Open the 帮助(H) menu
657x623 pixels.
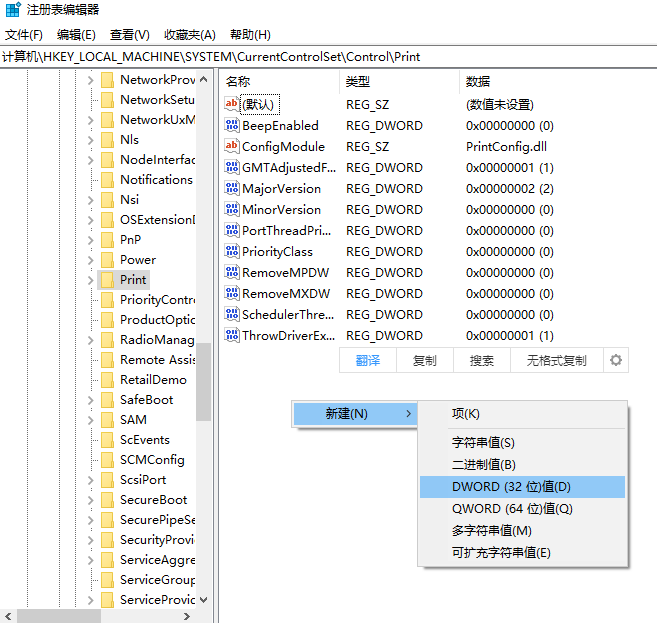[x=250, y=34]
